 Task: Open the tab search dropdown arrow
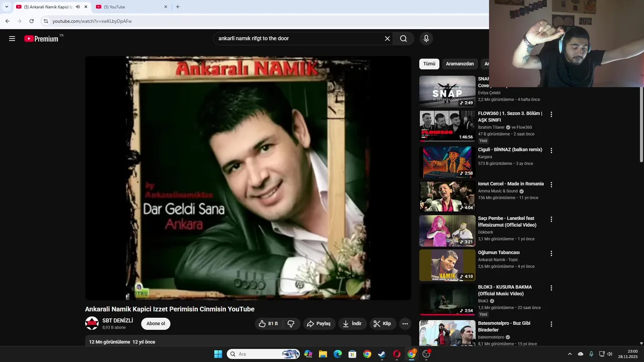[7, 7]
